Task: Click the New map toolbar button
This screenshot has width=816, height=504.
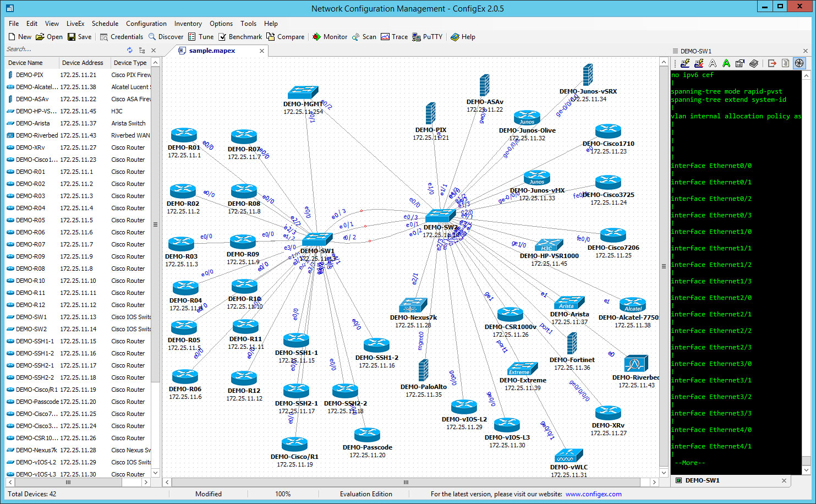Action: [x=20, y=37]
